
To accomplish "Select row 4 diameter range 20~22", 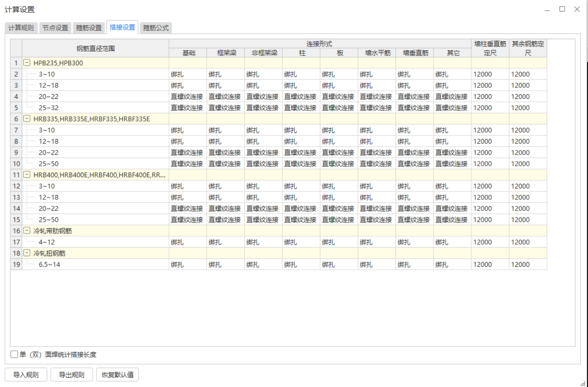I will point(95,96).
